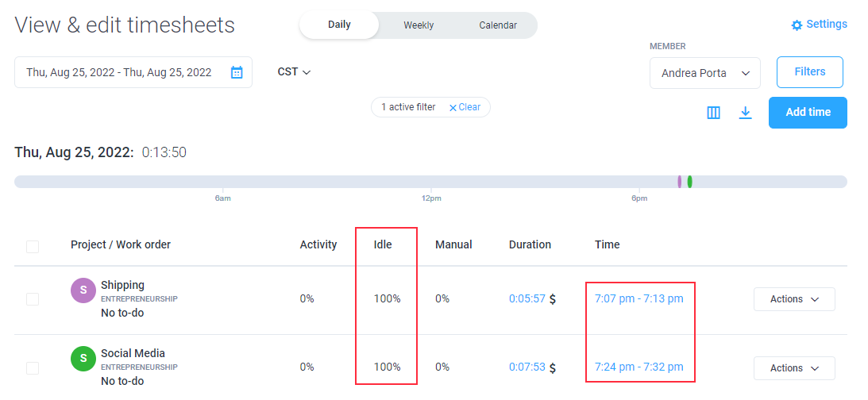Check the Social Media entry checkbox
The width and height of the screenshot is (868, 400).
[33, 368]
